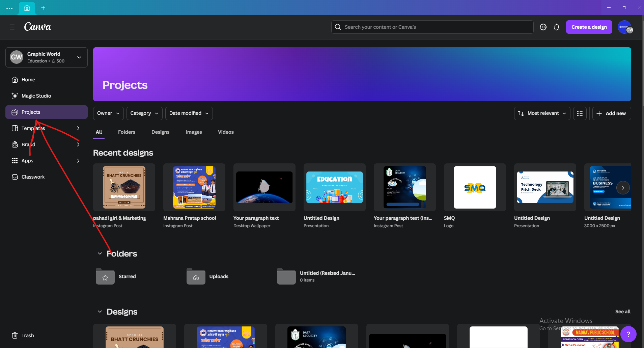
Task: Expand the Owner filter dropdown
Action: point(108,113)
